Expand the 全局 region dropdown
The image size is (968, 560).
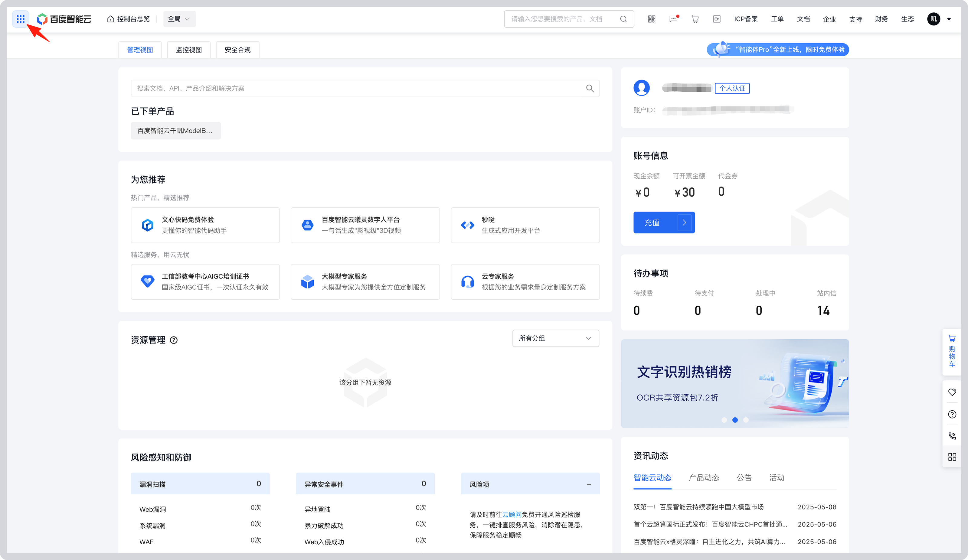point(179,18)
